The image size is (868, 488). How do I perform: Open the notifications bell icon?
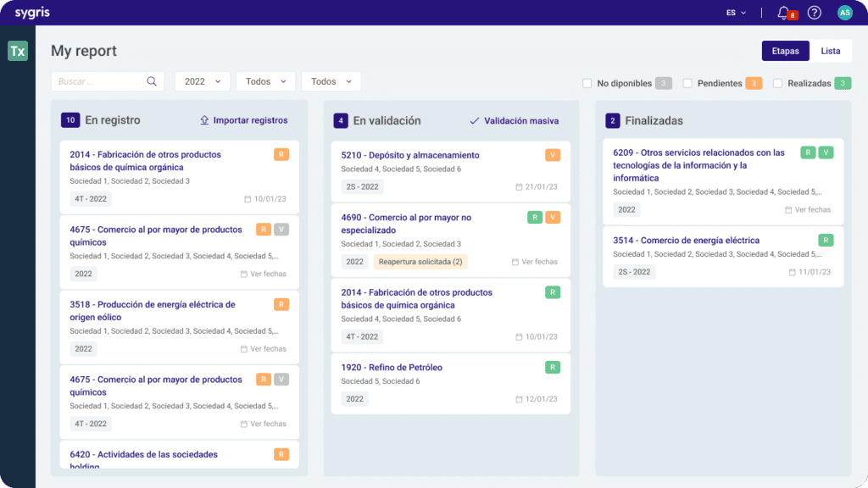pyautogui.click(x=783, y=13)
